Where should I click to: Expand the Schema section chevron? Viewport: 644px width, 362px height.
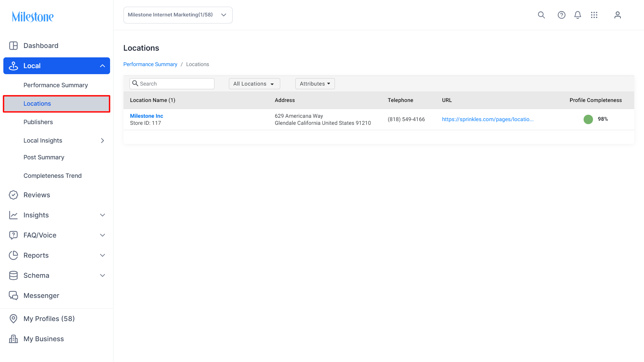tap(102, 275)
